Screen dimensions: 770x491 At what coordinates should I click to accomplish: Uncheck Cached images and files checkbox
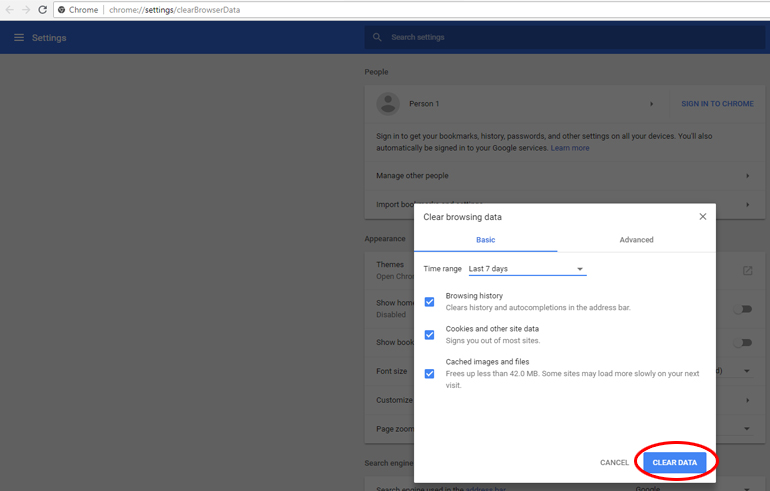[x=429, y=373]
